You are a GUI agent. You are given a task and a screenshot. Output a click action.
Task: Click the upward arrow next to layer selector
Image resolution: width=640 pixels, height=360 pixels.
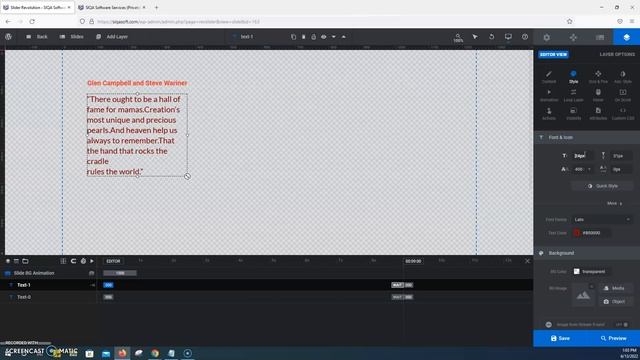coord(344,37)
